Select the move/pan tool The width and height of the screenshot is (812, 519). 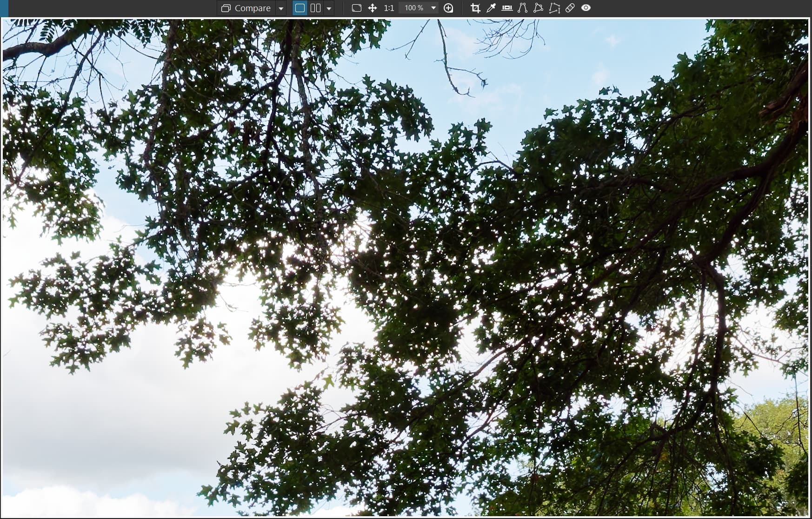tap(373, 8)
